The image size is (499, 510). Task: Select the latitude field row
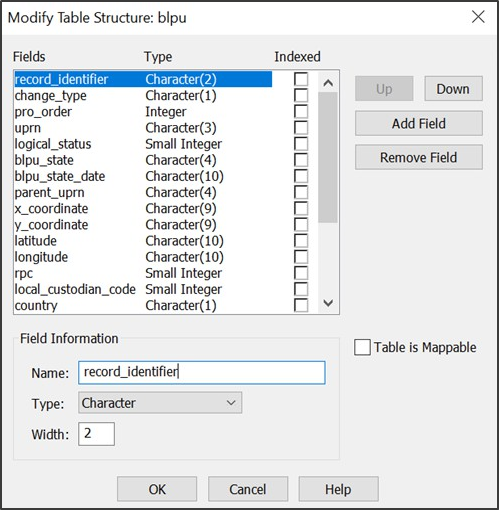pyautogui.click(x=143, y=241)
